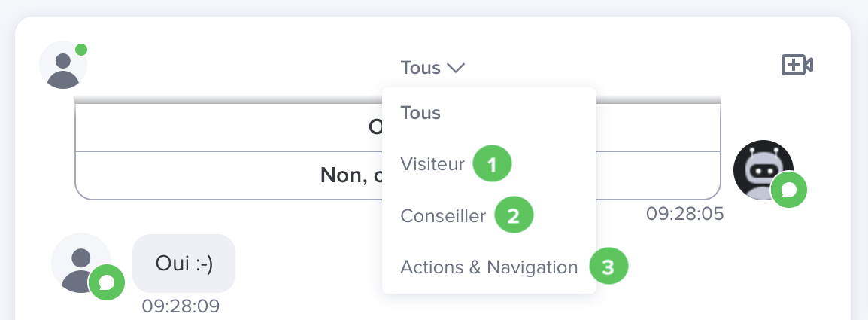Click the green chat bubble on bot avatar
868x320 pixels.
click(789, 190)
